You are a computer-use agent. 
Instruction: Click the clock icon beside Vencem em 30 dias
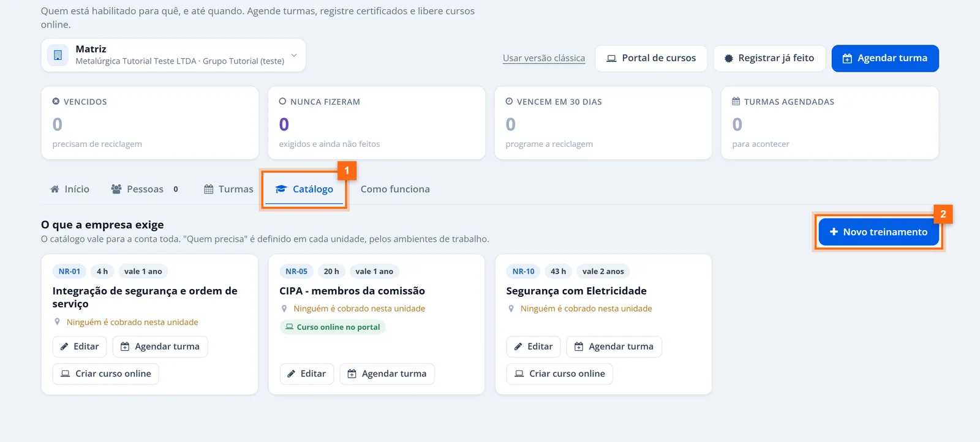(509, 102)
